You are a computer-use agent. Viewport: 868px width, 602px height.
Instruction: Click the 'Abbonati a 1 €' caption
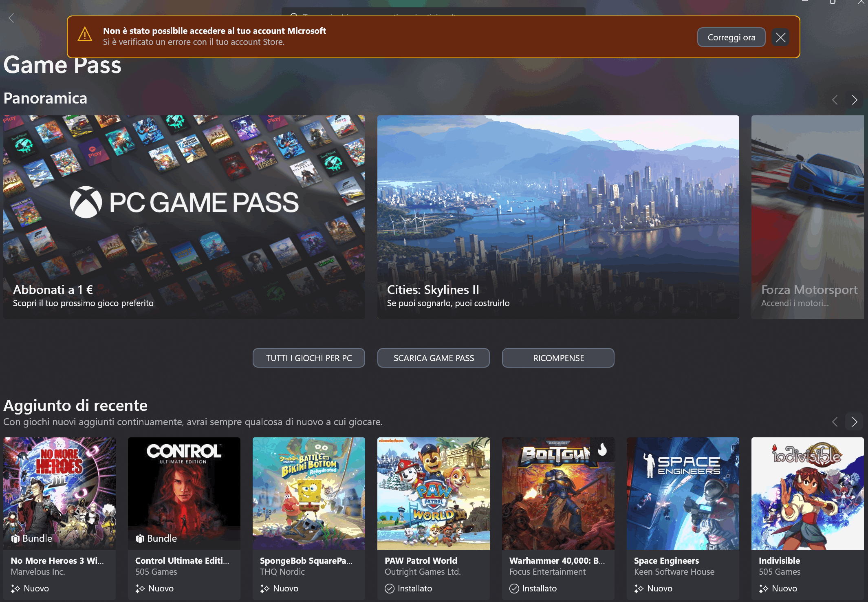click(x=53, y=290)
